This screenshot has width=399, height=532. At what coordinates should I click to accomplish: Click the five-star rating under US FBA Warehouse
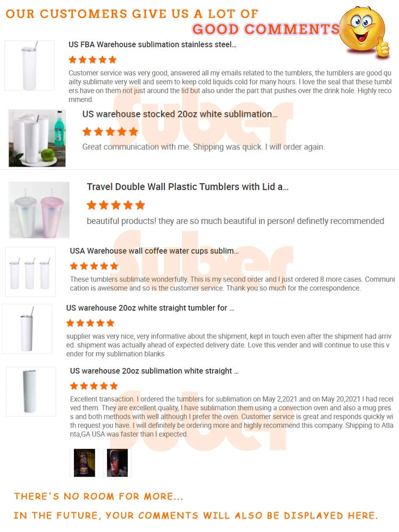click(x=93, y=60)
